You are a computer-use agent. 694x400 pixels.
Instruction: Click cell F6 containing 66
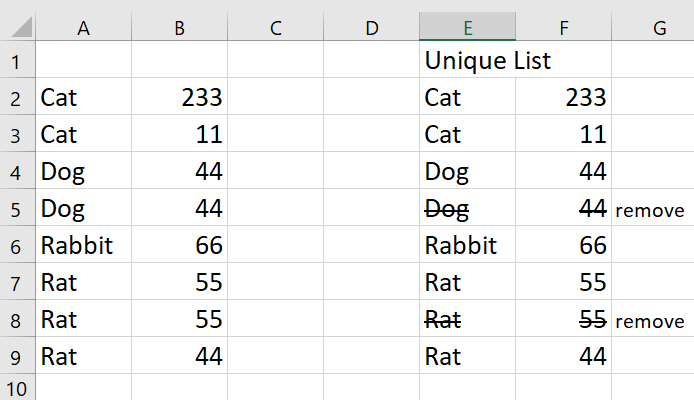(564, 244)
